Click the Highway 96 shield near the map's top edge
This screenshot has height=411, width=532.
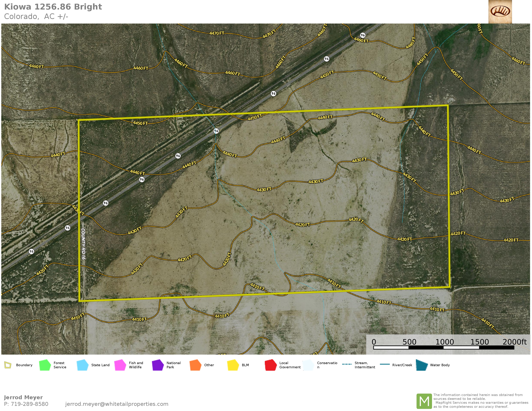(363, 35)
